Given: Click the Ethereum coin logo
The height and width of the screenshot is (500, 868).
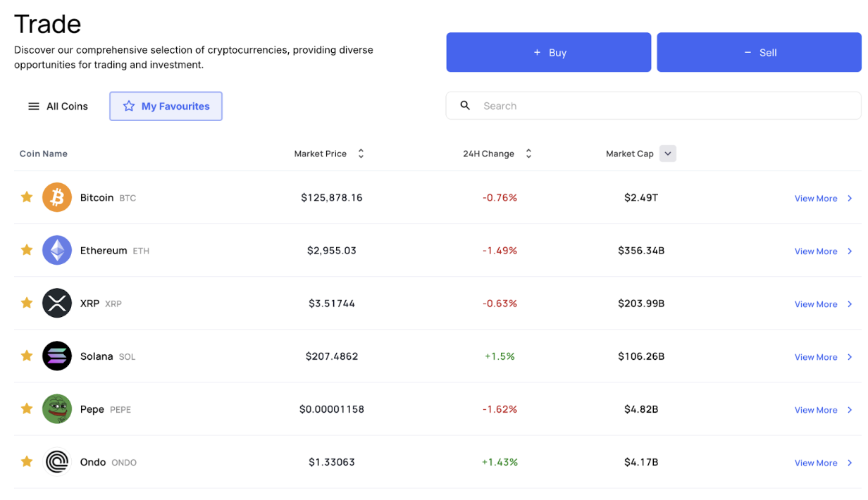Looking at the screenshot, I should point(57,250).
